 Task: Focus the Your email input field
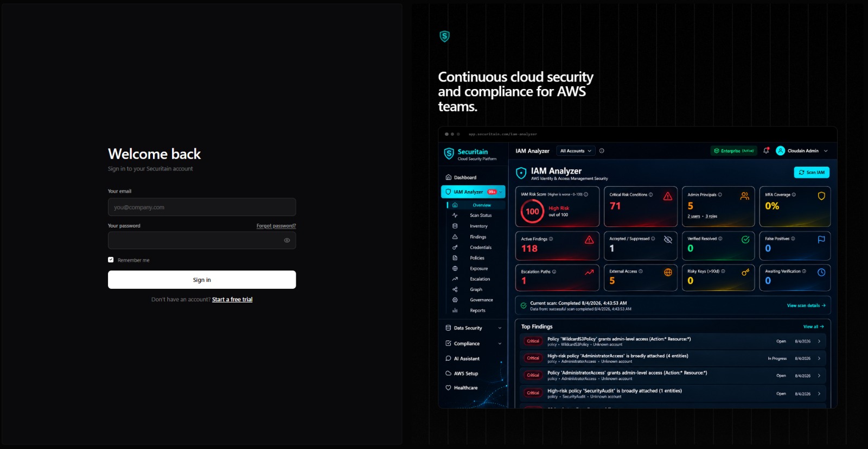tap(202, 207)
